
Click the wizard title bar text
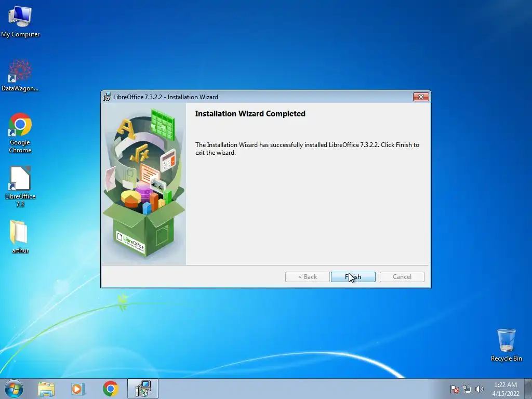point(166,97)
